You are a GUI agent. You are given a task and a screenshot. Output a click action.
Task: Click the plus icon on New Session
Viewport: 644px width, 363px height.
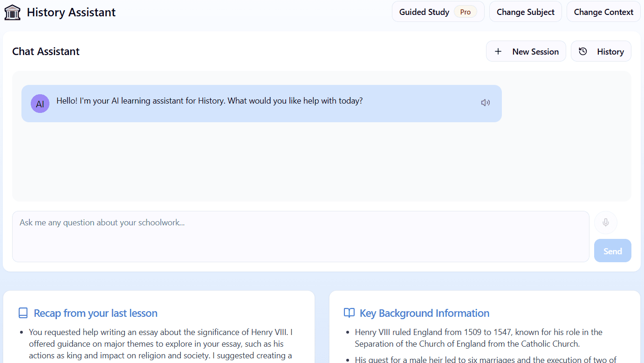499,51
